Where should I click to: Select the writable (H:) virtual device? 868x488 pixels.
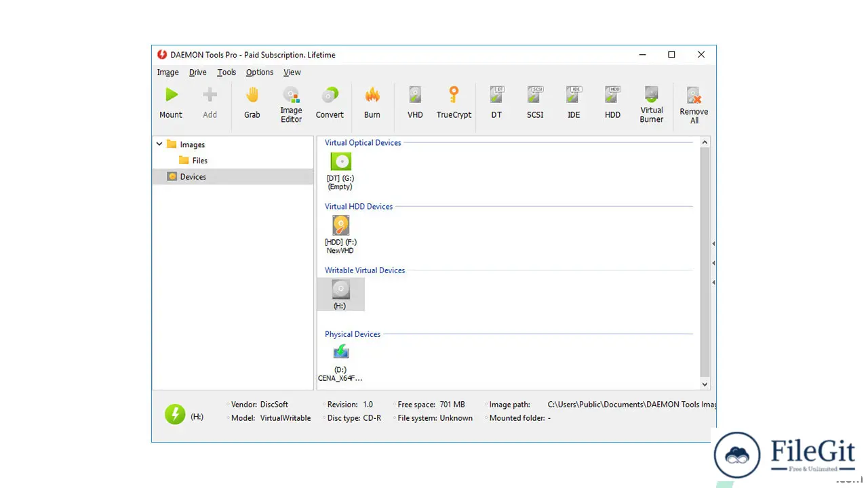(340, 295)
